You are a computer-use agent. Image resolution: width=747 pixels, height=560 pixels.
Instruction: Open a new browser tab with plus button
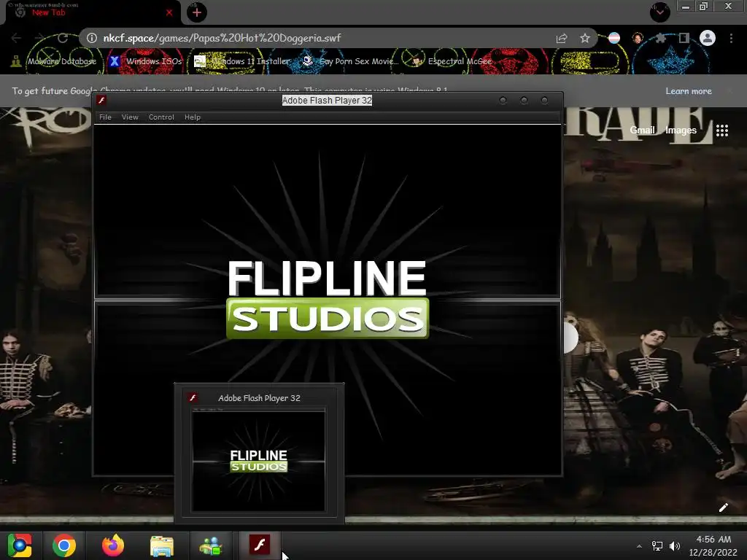[x=197, y=13]
